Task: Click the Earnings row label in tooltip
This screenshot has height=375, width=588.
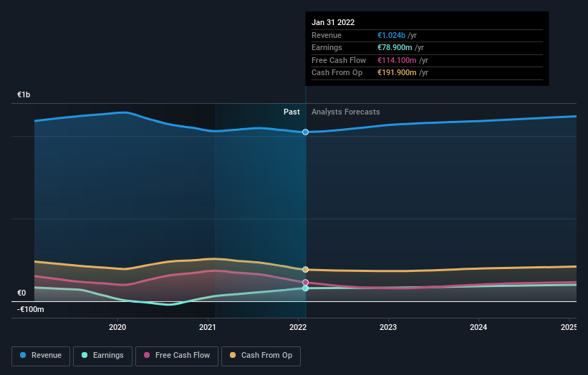Action: tap(327, 47)
